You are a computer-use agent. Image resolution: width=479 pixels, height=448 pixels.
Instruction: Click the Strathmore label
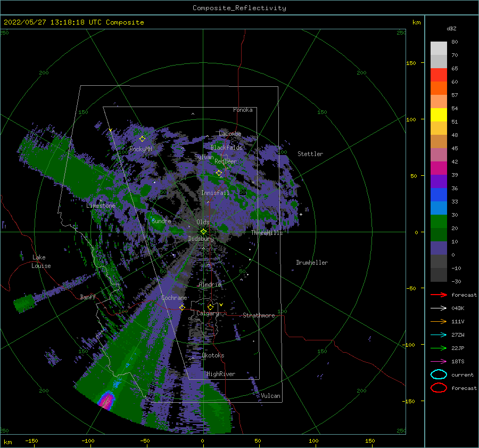click(259, 315)
